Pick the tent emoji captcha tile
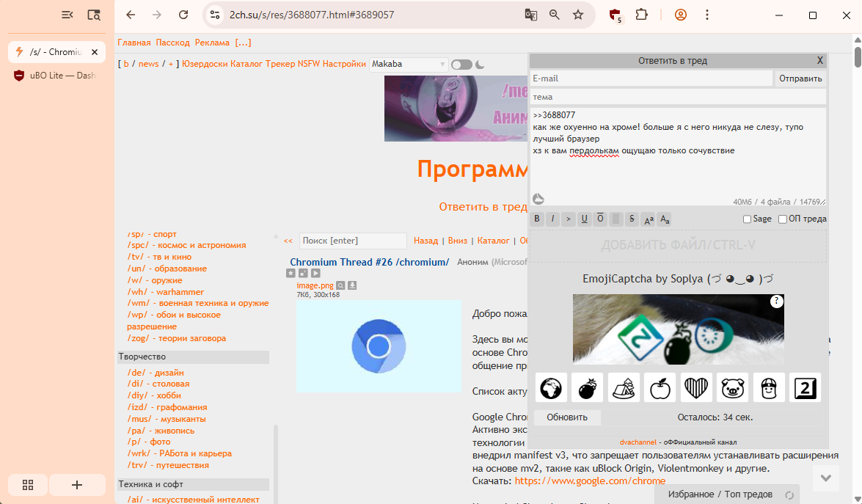 [624, 387]
